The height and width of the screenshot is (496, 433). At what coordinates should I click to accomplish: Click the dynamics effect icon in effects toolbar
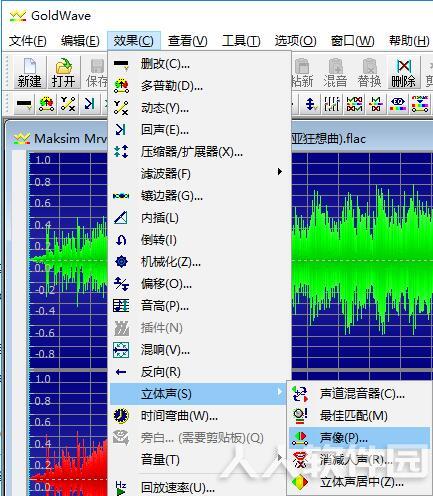click(x=68, y=104)
